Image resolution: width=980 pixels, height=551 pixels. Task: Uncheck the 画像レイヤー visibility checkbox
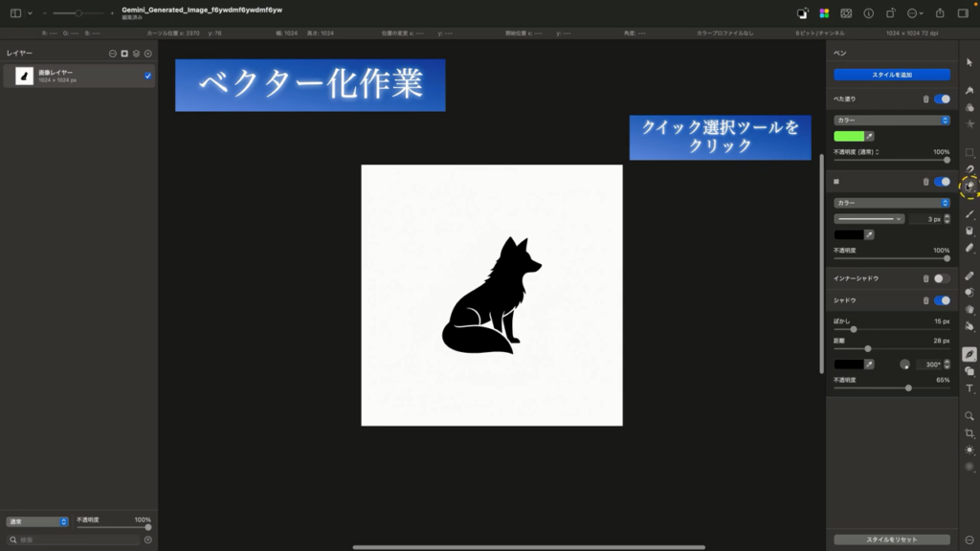click(148, 76)
